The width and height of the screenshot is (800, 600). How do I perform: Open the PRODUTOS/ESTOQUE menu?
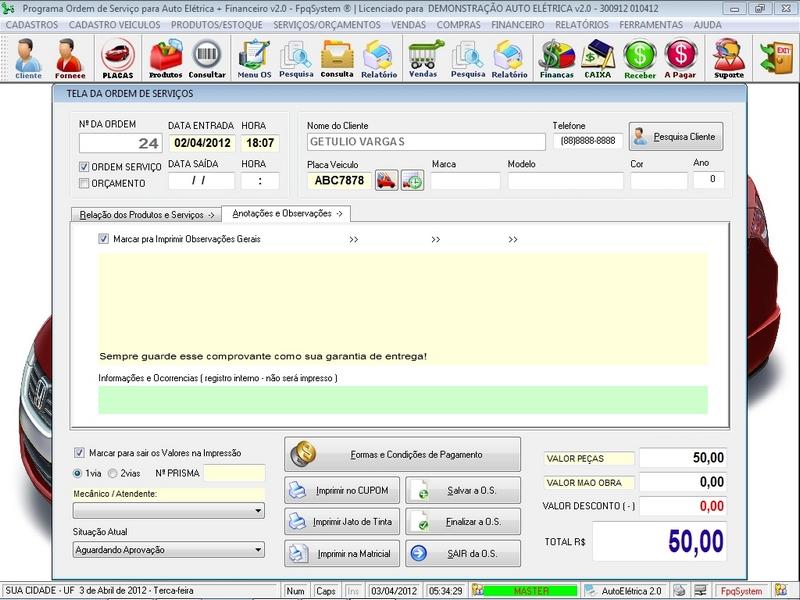click(x=216, y=24)
